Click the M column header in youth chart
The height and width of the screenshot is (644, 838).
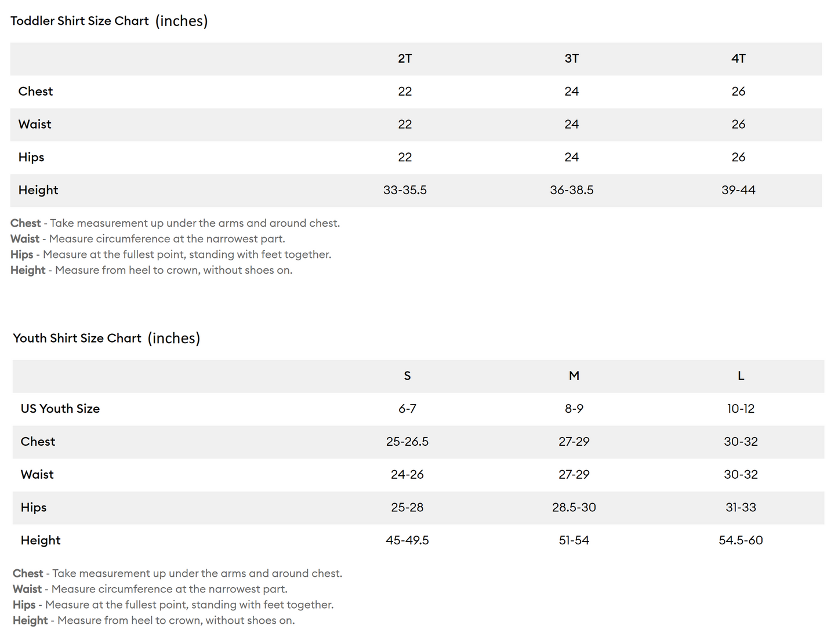click(574, 376)
